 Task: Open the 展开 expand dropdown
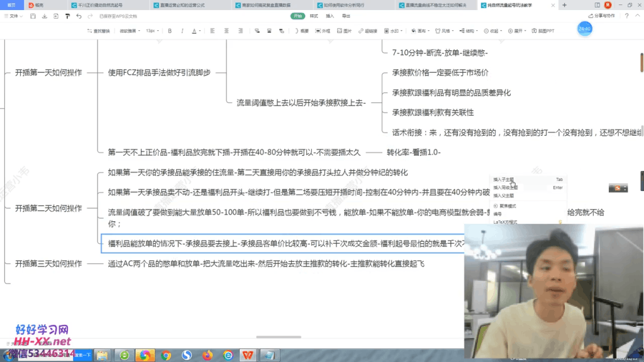coord(517,31)
